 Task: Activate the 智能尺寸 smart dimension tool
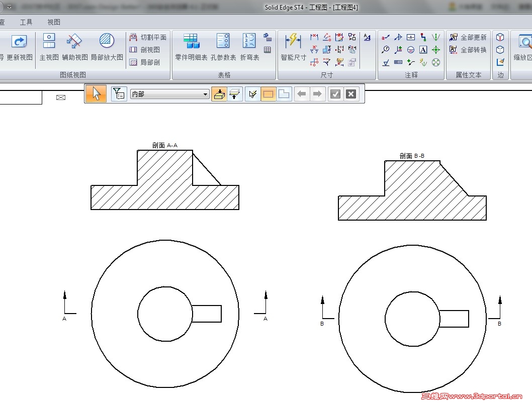293,47
